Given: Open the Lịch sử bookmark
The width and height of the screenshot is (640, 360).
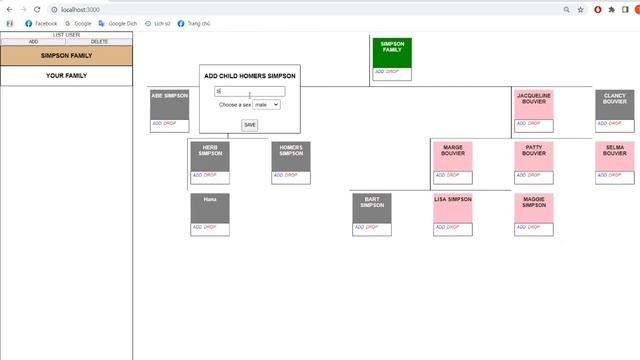Looking at the screenshot, I should 158,24.
